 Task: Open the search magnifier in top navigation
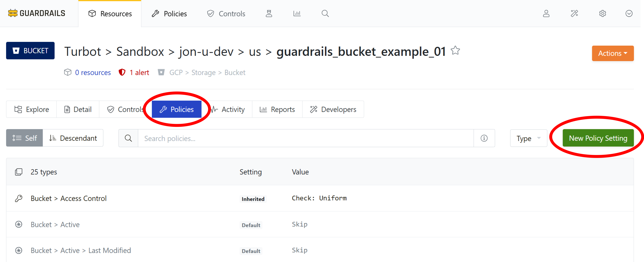pyautogui.click(x=325, y=14)
